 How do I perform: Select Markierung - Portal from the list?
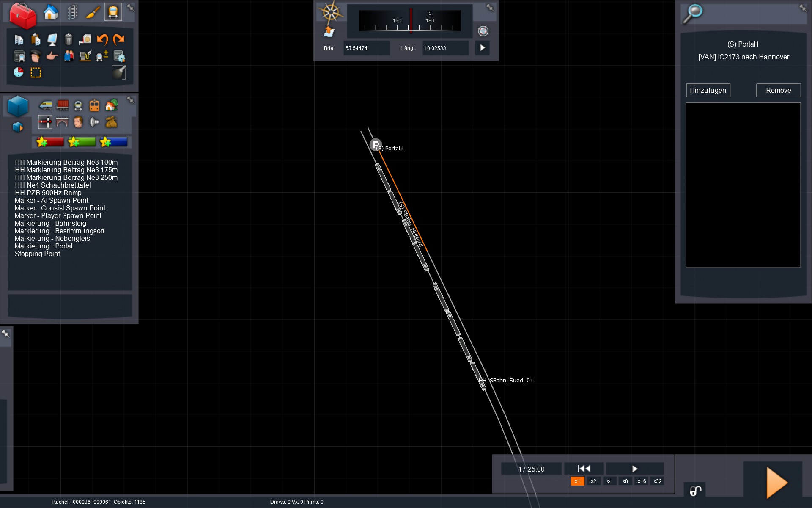44,246
